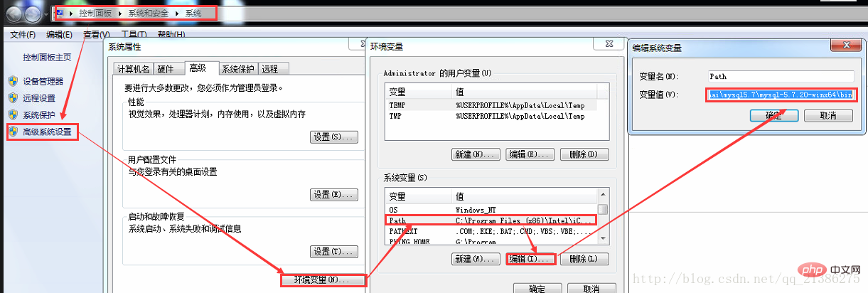
Task: Click the shield icon next to sidebar 系统保护
Action: pyautogui.click(x=12, y=114)
